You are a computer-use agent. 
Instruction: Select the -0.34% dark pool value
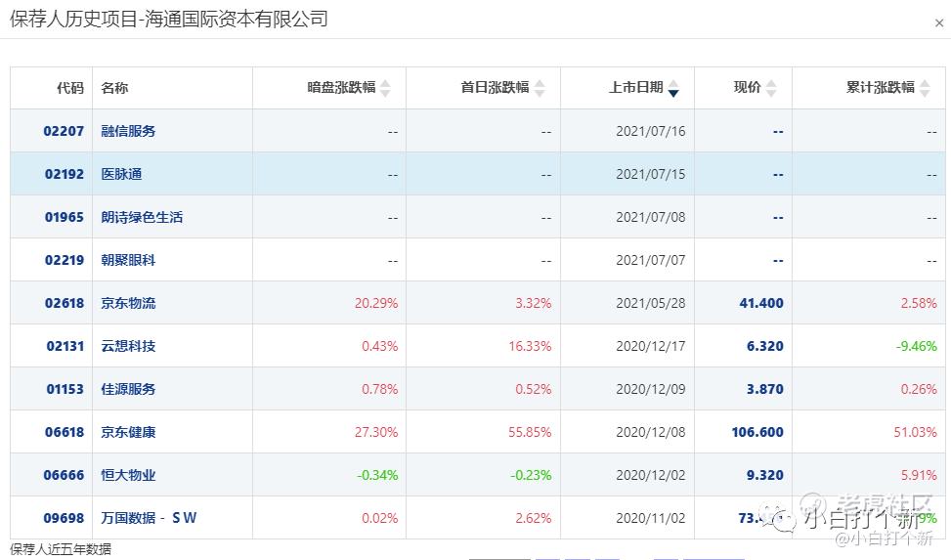[377, 476]
